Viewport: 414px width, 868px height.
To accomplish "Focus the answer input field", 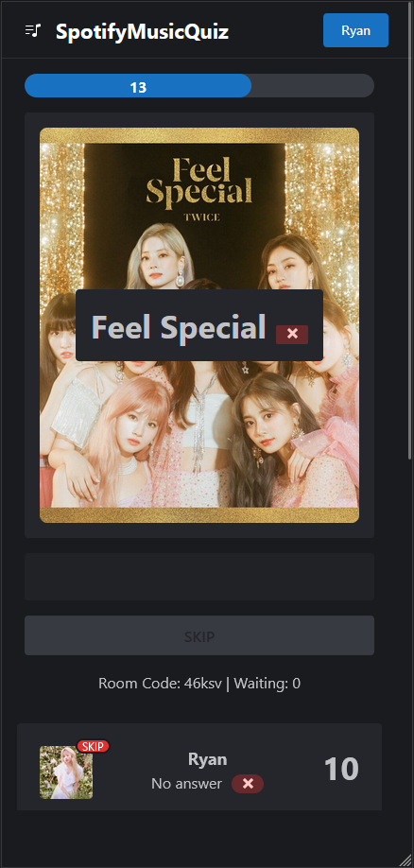I will click(199, 577).
